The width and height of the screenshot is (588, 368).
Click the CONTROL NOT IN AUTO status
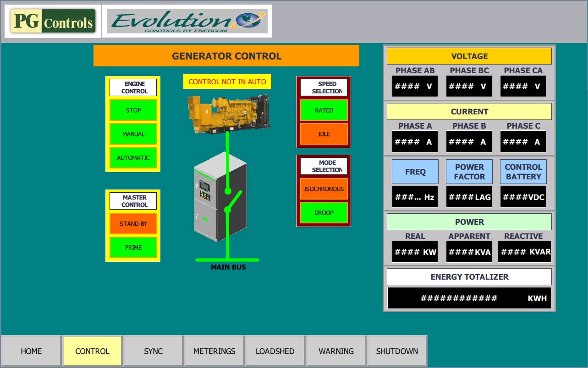(x=227, y=81)
